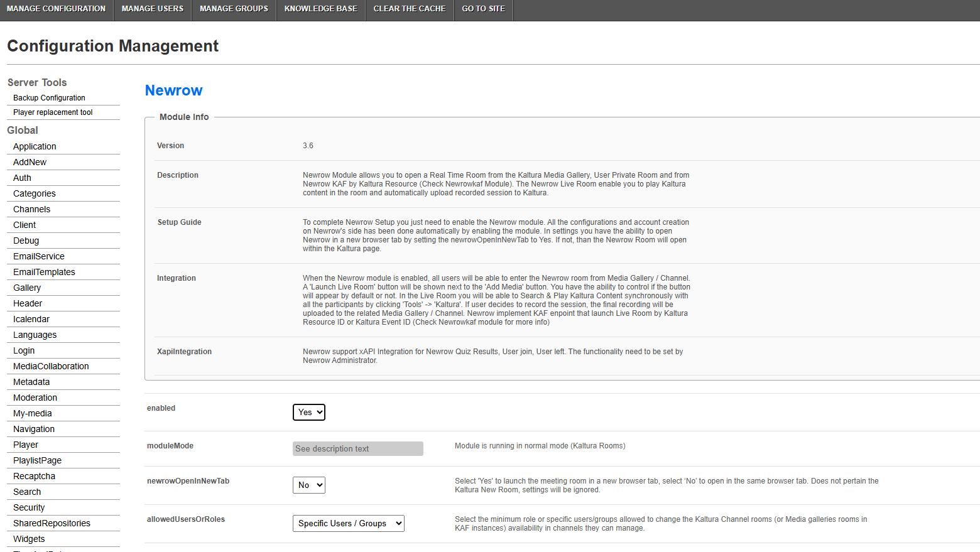Image resolution: width=980 pixels, height=552 pixels.
Task: Open Navigation configuration
Action: 34,429
